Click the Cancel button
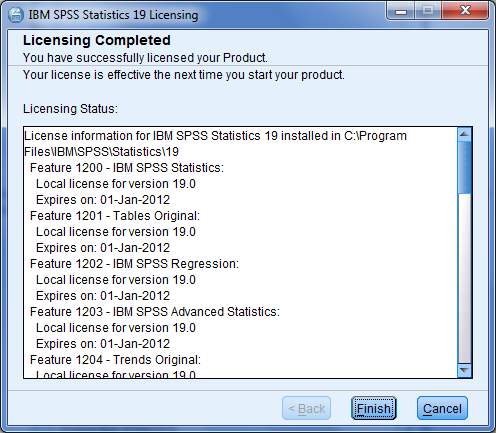496x433 pixels. [442, 408]
